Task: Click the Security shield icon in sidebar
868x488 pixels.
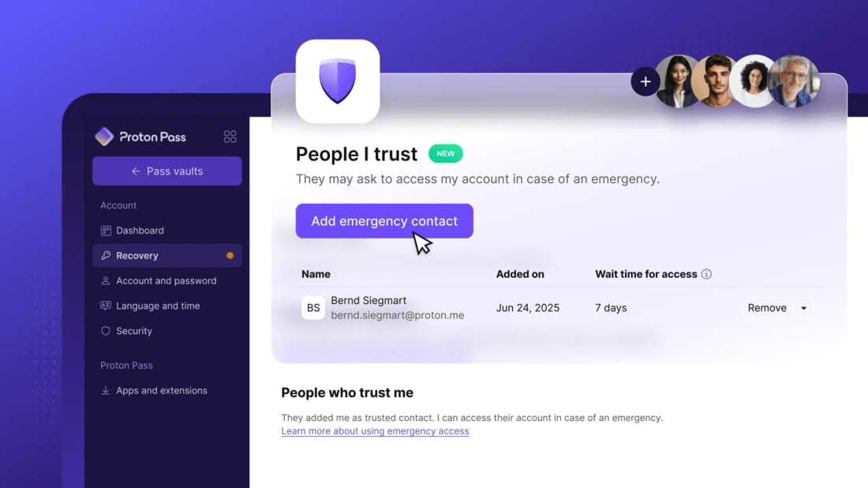Action: (x=105, y=331)
